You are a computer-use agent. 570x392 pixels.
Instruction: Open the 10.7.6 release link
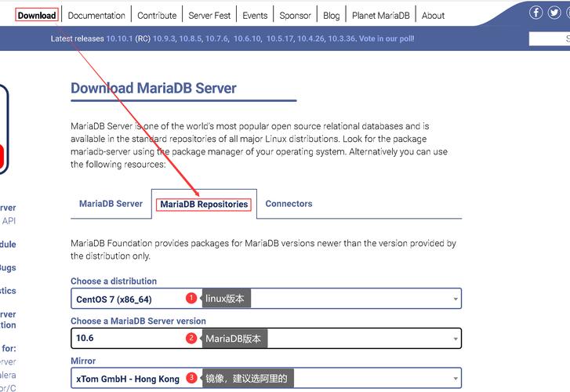(x=216, y=38)
